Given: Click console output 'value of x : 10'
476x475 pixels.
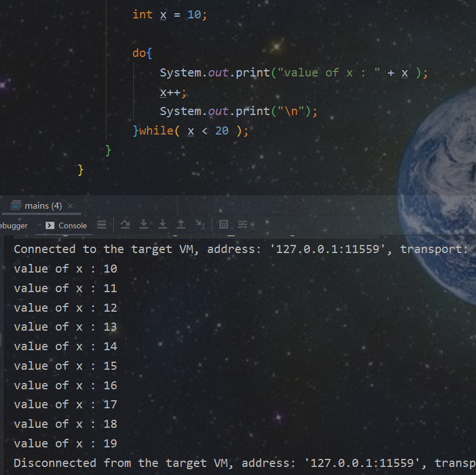Looking at the screenshot, I should [x=66, y=269].
